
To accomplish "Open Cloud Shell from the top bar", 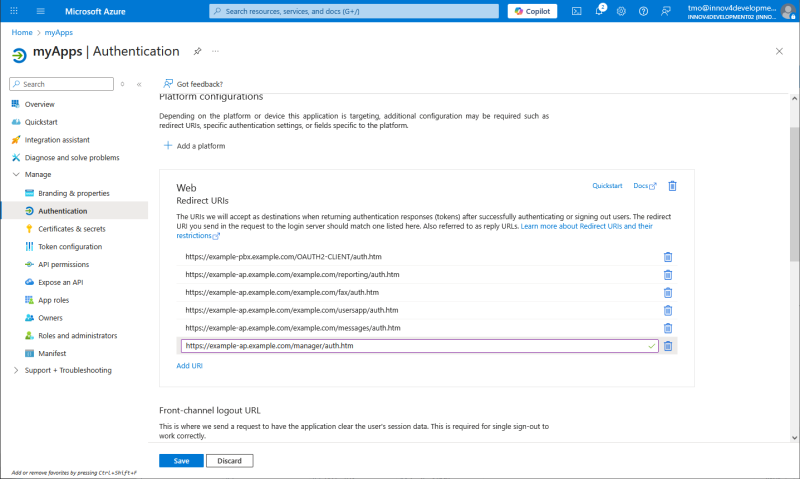I will pyautogui.click(x=577, y=11).
